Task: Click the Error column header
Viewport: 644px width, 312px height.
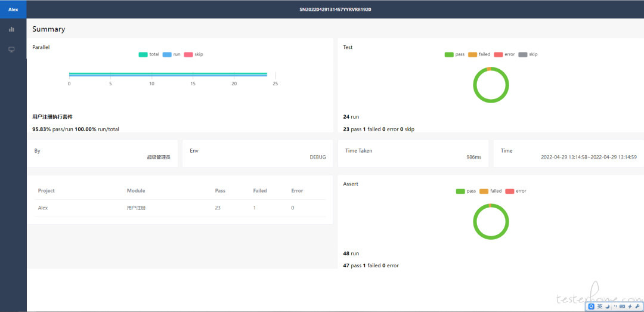Action: 297,191
